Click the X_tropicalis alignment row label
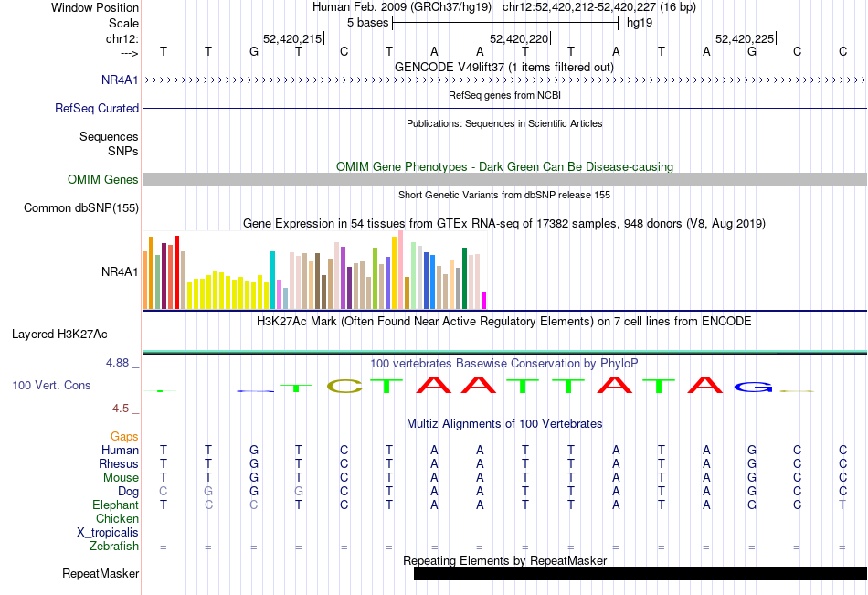Viewport: 868px width, 595px height. point(108,533)
